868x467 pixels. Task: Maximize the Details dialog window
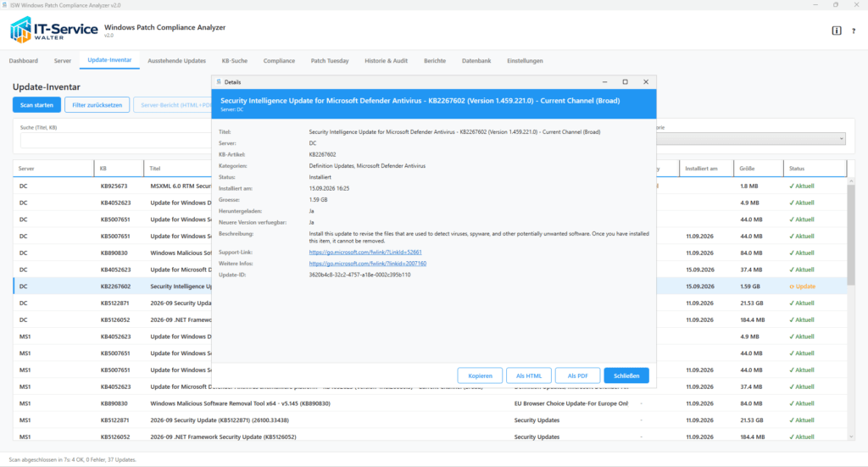click(x=625, y=82)
